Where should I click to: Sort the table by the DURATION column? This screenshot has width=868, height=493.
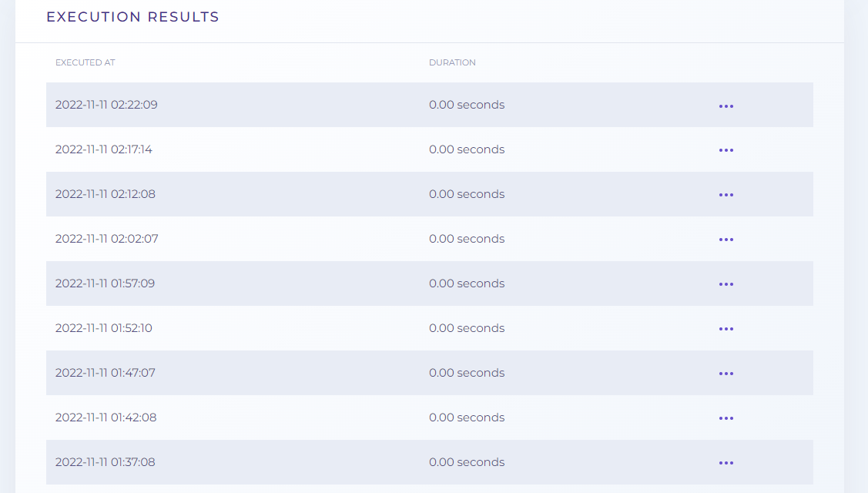click(x=452, y=62)
